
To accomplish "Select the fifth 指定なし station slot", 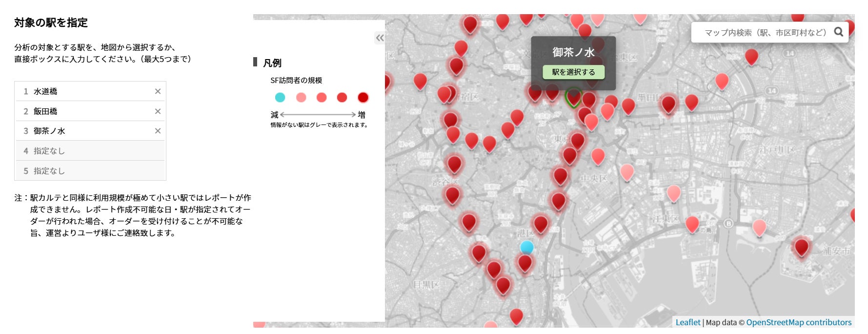I will (x=90, y=171).
